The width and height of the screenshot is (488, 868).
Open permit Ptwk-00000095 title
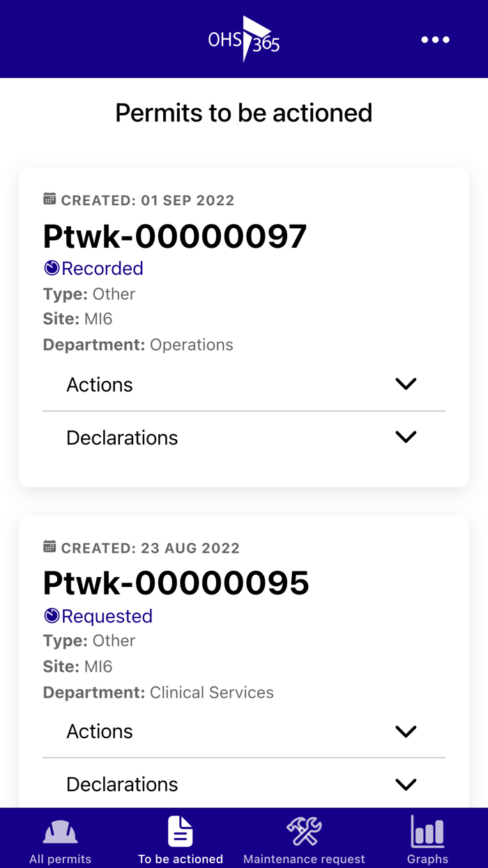pos(176,583)
